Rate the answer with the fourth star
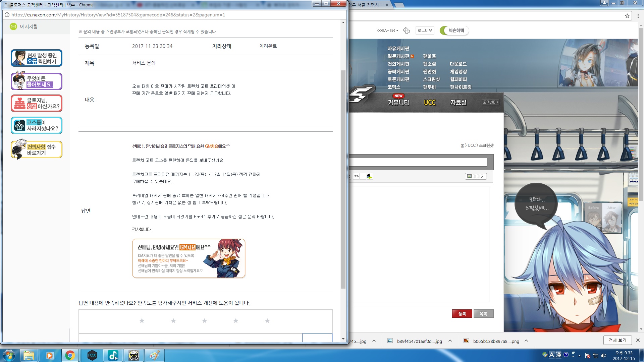This screenshot has height=362, width=644. 236,321
